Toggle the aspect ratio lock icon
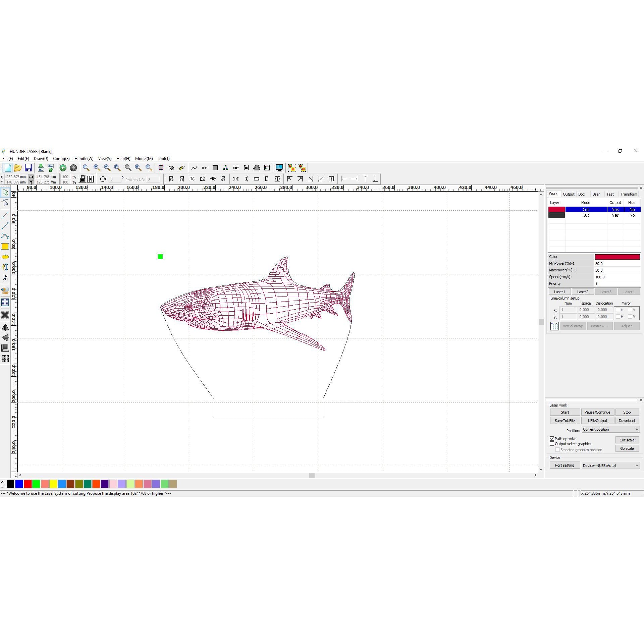The height and width of the screenshot is (644, 644). (83, 179)
